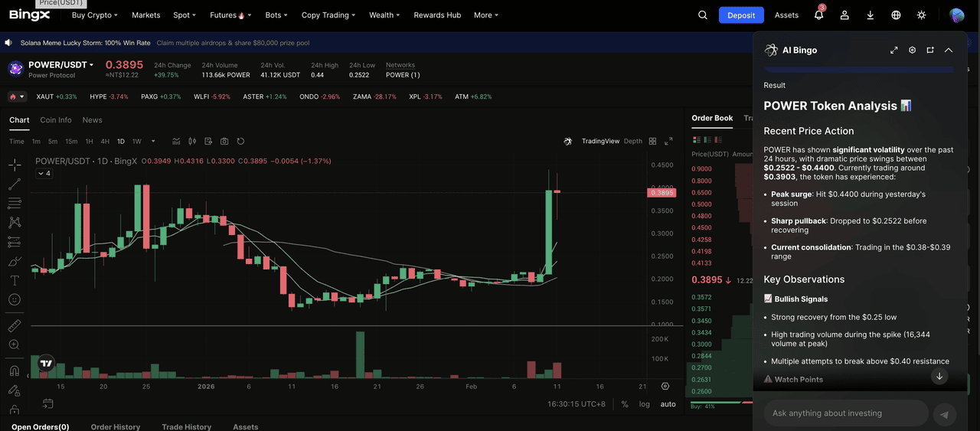The image size is (980, 431).
Task: Switch to the Coin Info tab
Action: [x=56, y=120]
